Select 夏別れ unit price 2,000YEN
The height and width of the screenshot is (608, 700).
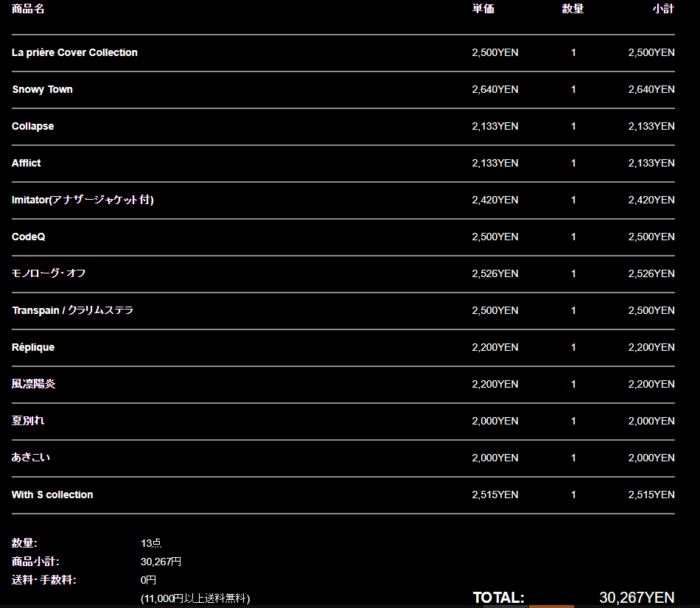[x=495, y=421]
